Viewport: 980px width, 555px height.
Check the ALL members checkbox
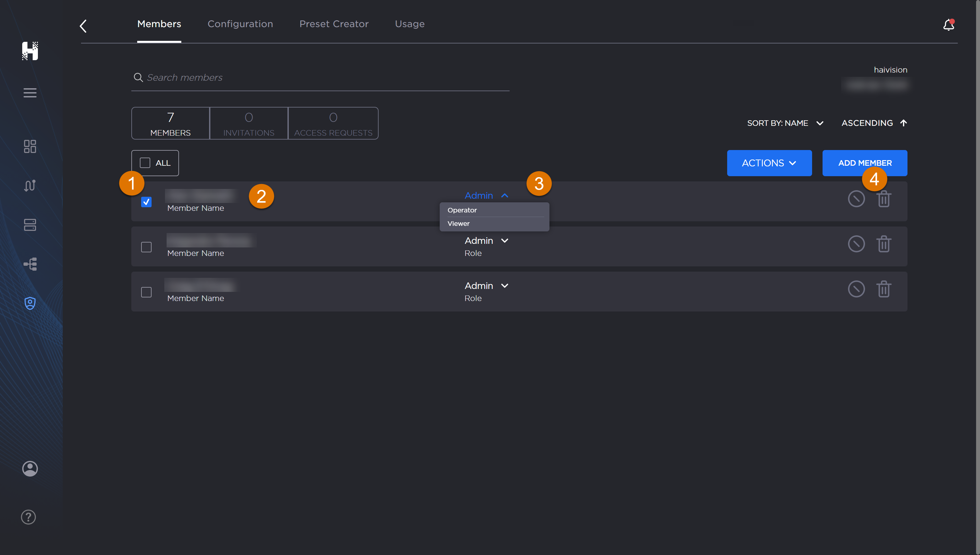pyautogui.click(x=145, y=163)
